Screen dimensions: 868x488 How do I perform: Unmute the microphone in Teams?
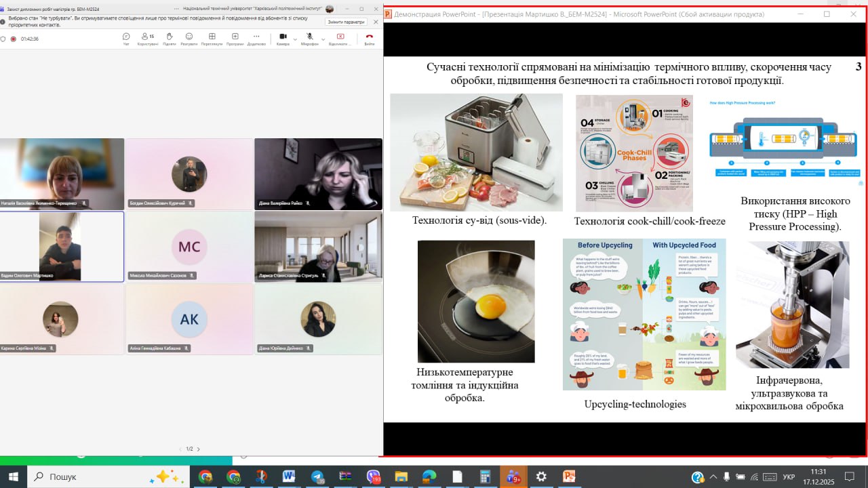[x=309, y=37]
